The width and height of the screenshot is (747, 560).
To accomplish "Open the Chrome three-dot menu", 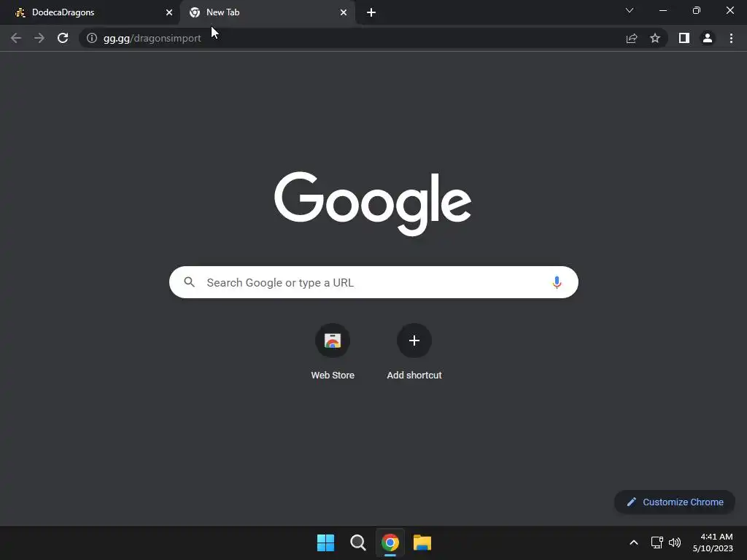I will click(731, 38).
